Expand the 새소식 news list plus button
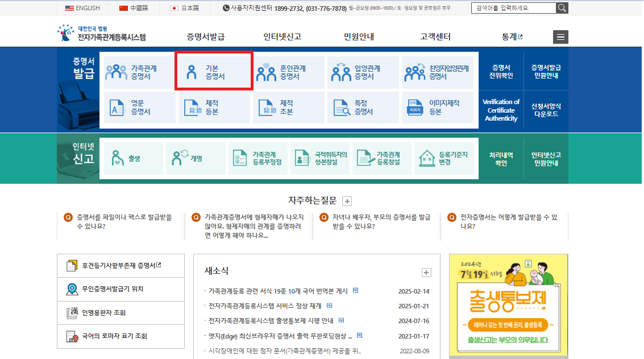The width and height of the screenshot is (644, 359). tap(426, 273)
